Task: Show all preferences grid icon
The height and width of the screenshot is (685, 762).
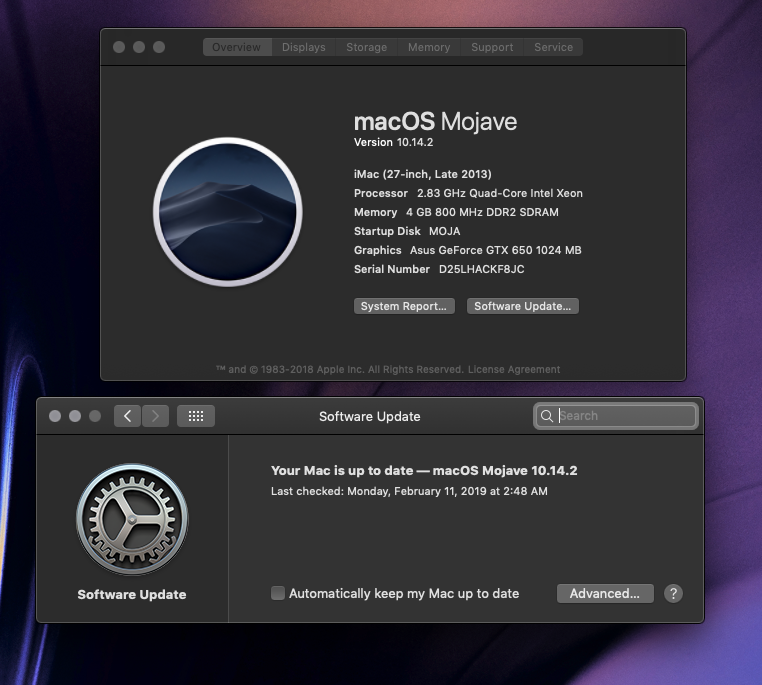Action: [196, 416]
